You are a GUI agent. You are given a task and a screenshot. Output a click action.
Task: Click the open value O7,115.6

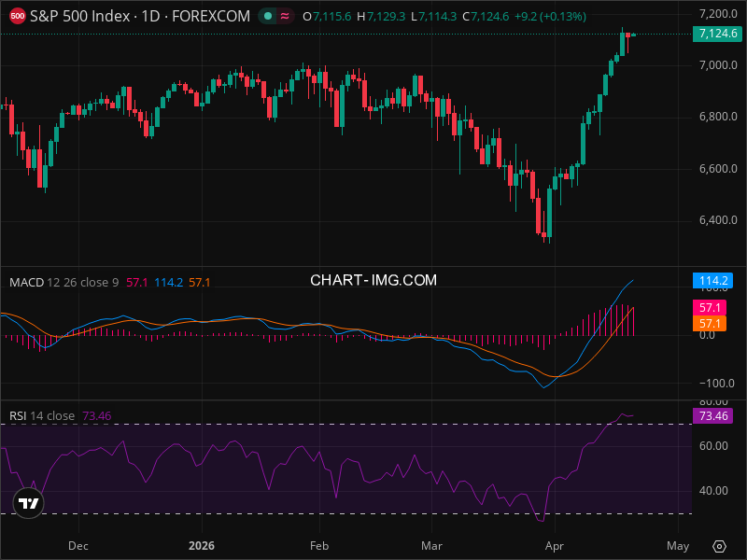click(328, 17)
